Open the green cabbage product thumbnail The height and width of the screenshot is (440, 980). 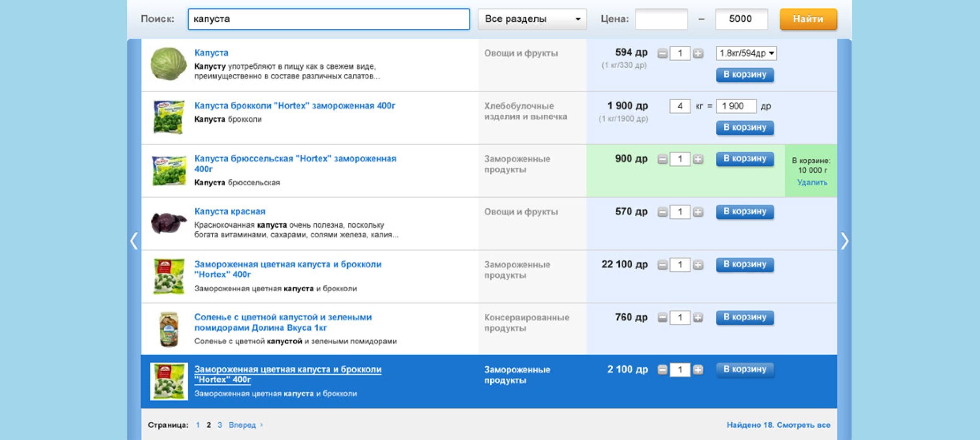point(169,64)
